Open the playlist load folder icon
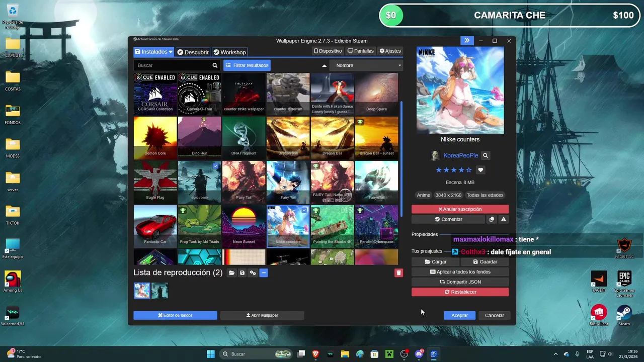Image resolution: width=644 pixels, height=362 pixels. pyautogui.click(x=231, y=273)
